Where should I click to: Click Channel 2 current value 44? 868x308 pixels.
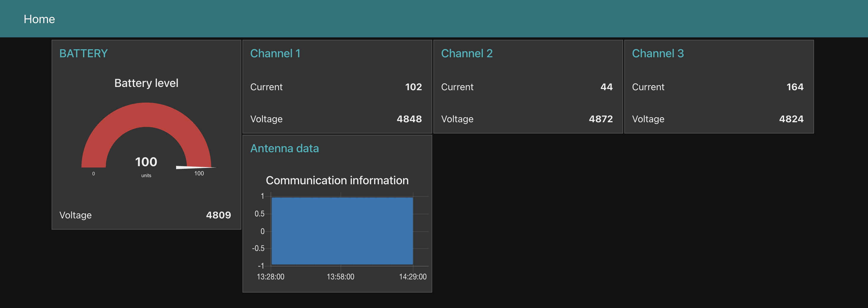click(x=606, y=87)
